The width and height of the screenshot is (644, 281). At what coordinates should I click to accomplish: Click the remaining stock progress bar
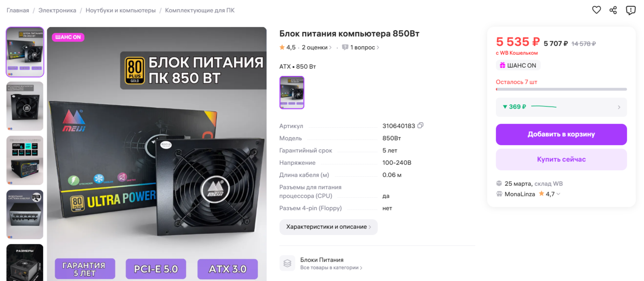(561, 89)
